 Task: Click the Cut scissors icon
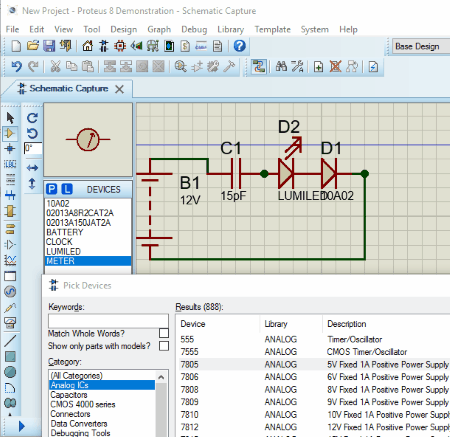(x=55, y=66)
